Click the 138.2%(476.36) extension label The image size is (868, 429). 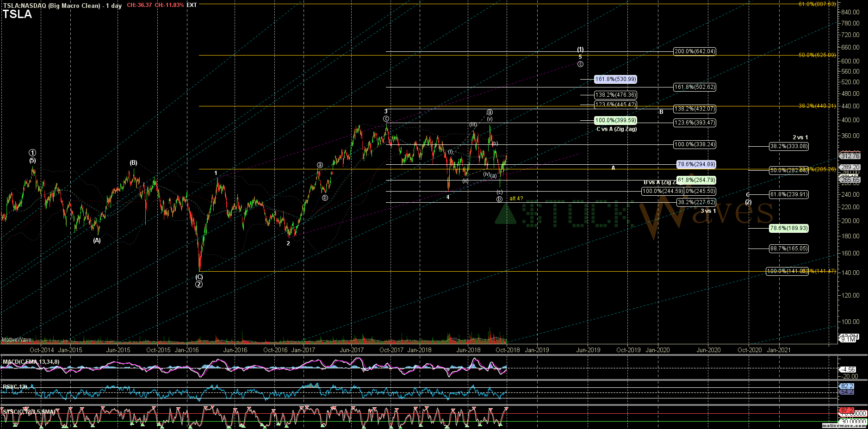[x=615, y=95]
